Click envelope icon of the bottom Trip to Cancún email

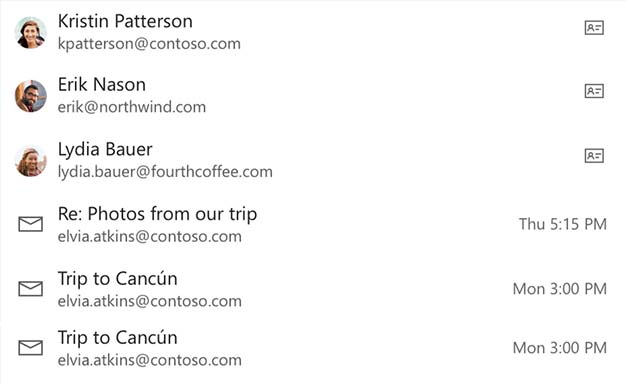(30, 348)
